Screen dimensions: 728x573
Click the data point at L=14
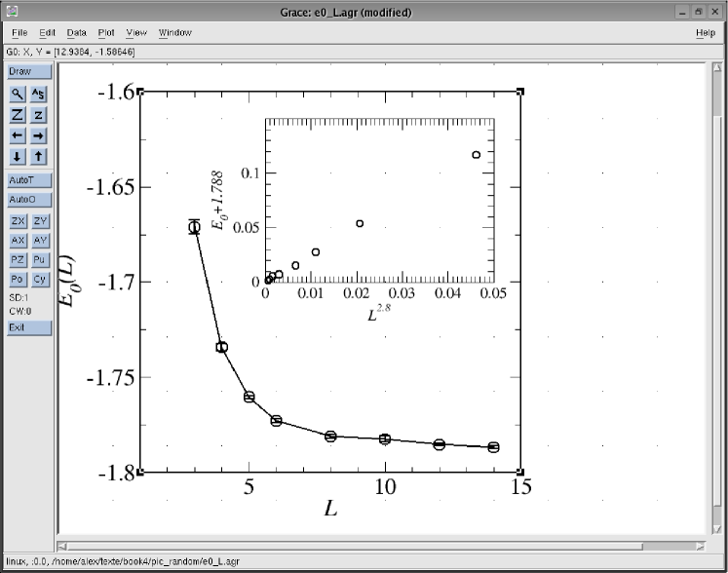click(x=493, y=447)
